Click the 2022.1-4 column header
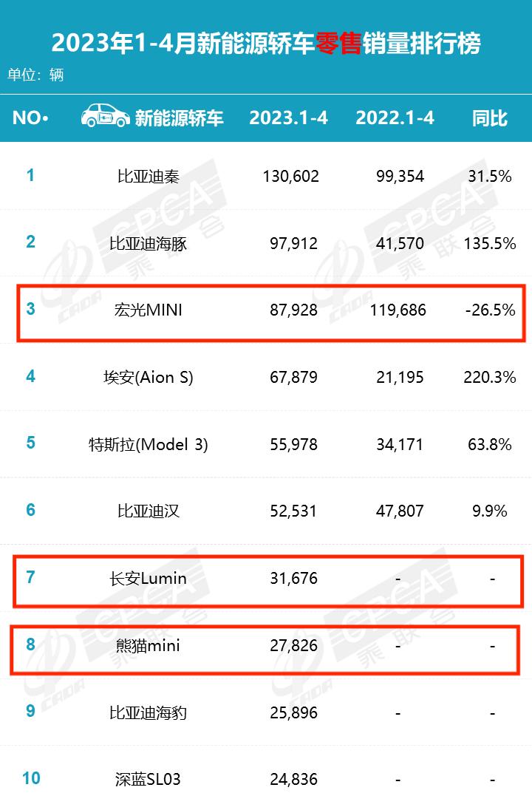 [395, 118]
